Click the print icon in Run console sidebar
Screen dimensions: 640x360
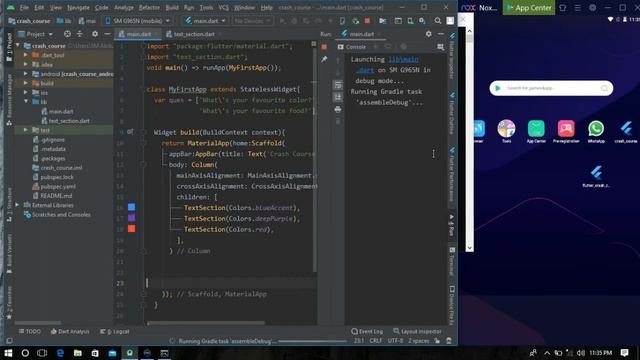pos(338,109)
